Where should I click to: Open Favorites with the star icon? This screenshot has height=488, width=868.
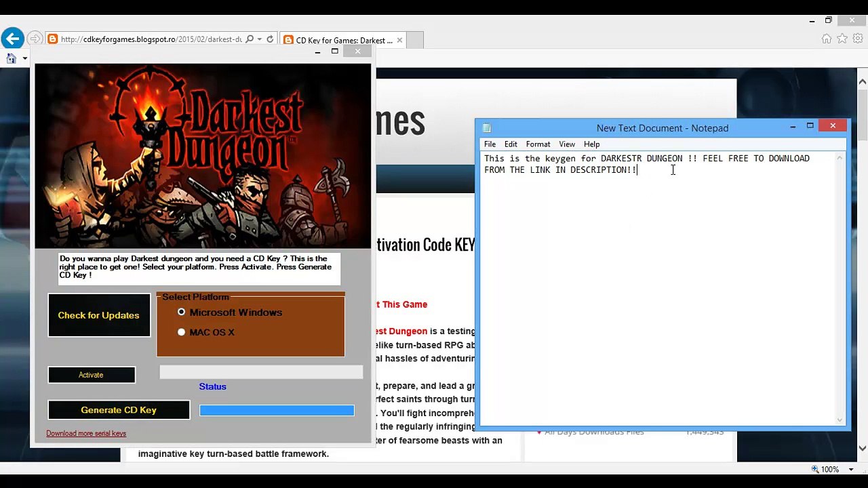[x=842, y=39]
